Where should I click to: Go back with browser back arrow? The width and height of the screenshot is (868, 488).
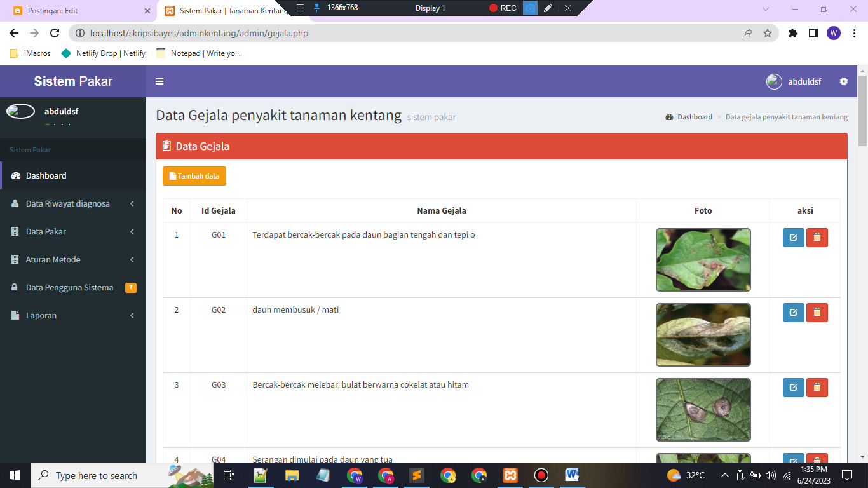tap(13, 33)
